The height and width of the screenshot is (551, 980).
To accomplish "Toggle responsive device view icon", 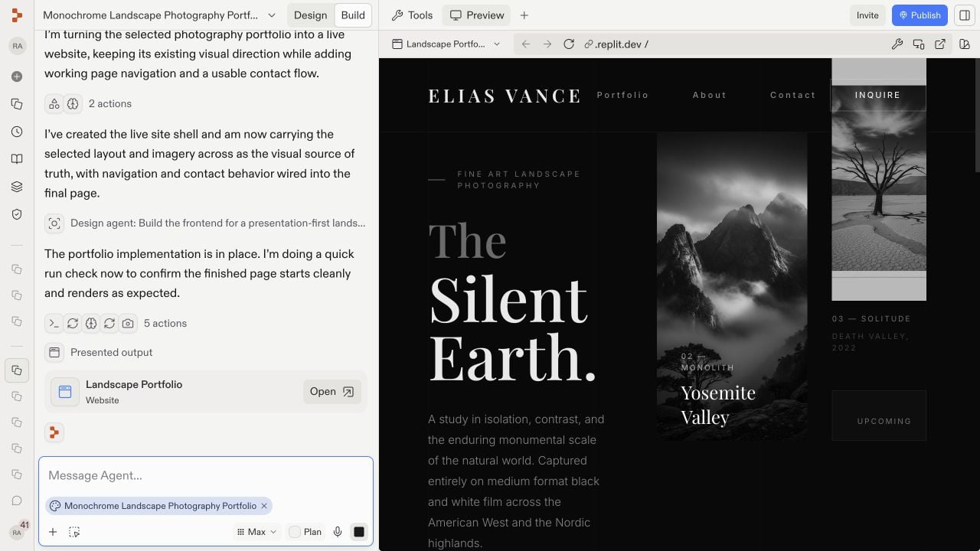I will click(919, 44).
